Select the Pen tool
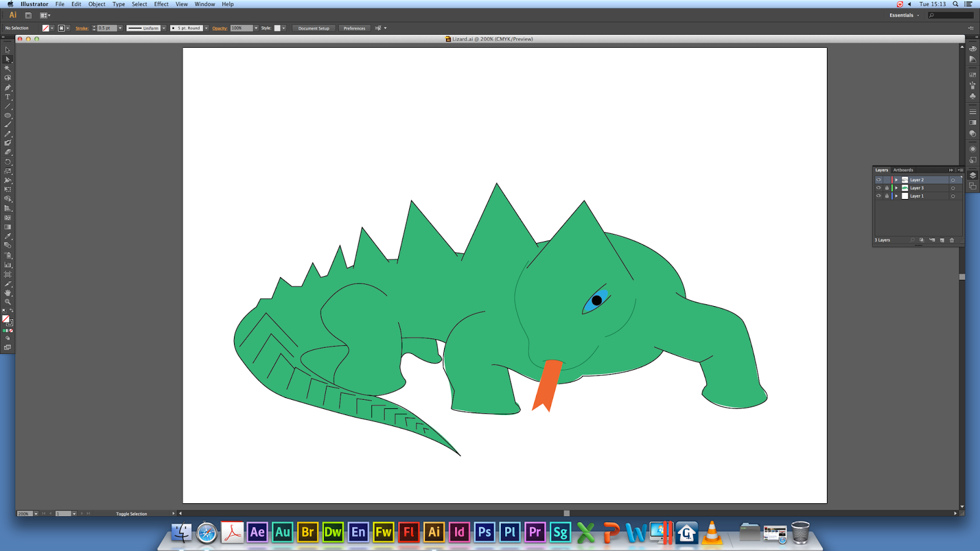 8,88
